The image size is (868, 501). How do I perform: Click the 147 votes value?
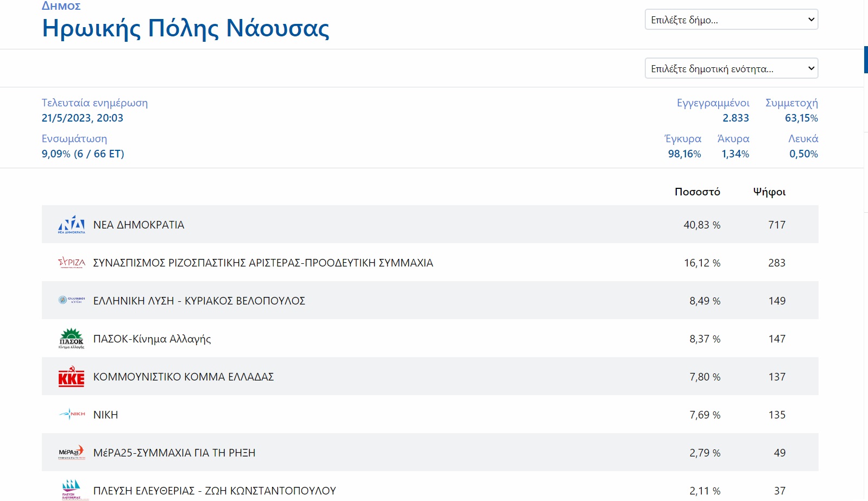pyautogui.click(x=777, y=339)
